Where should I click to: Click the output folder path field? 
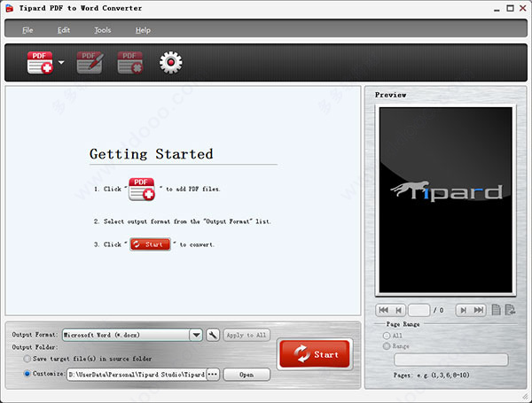pos(137,375)
